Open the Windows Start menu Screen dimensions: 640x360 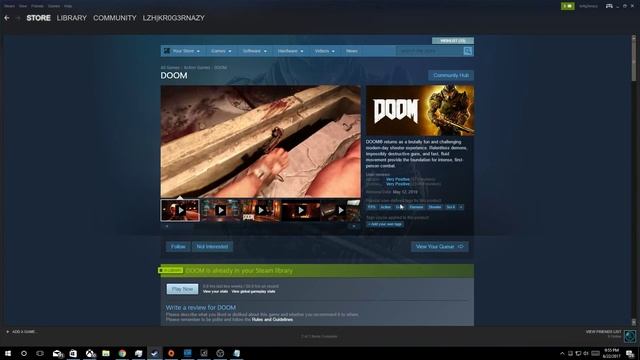pos(8,353)
